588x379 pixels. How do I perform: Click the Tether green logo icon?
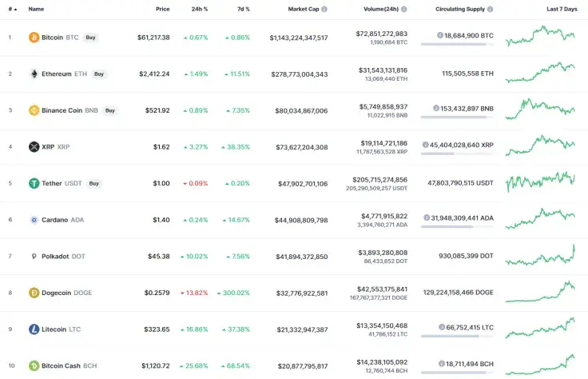pyautogui.click(x=34, y=183)
